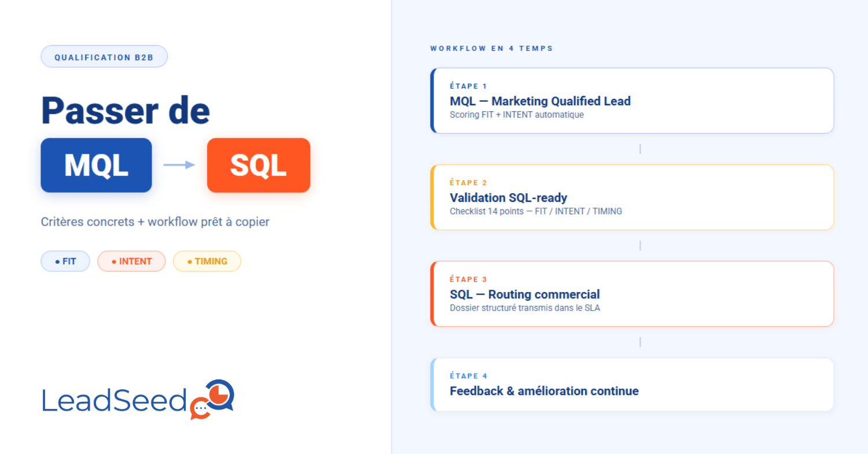Select the FIT pill tag
Image resolution: width=868 pixels, height=454 pixels.
pyautogui.click(x=65, y=261)
